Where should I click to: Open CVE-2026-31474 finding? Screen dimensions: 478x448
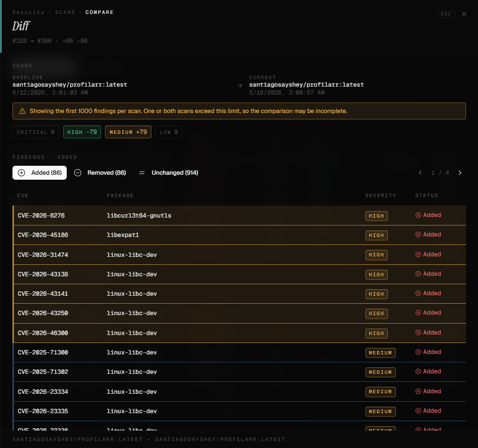click(x=239, y=255)
